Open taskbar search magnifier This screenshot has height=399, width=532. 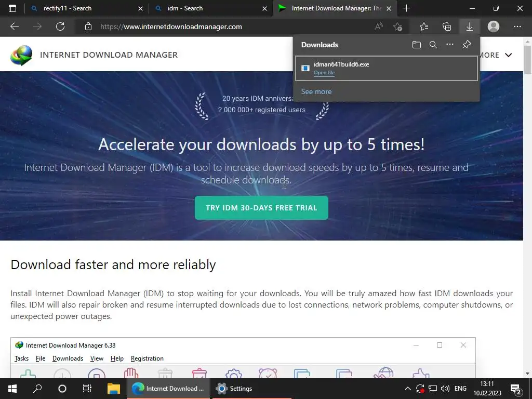[x=37, y=389]
